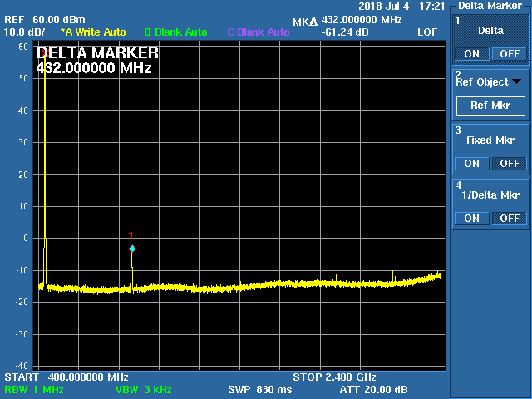Click the red reference marker at trace peak
This screenshot has height=399, width=532.
click(x=45, y=52)
